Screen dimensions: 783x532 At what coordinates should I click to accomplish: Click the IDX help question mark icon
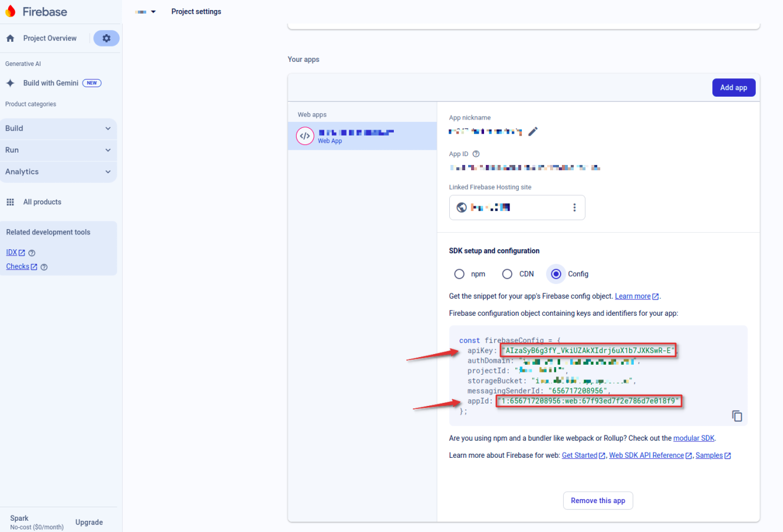[x=32, y=253]
